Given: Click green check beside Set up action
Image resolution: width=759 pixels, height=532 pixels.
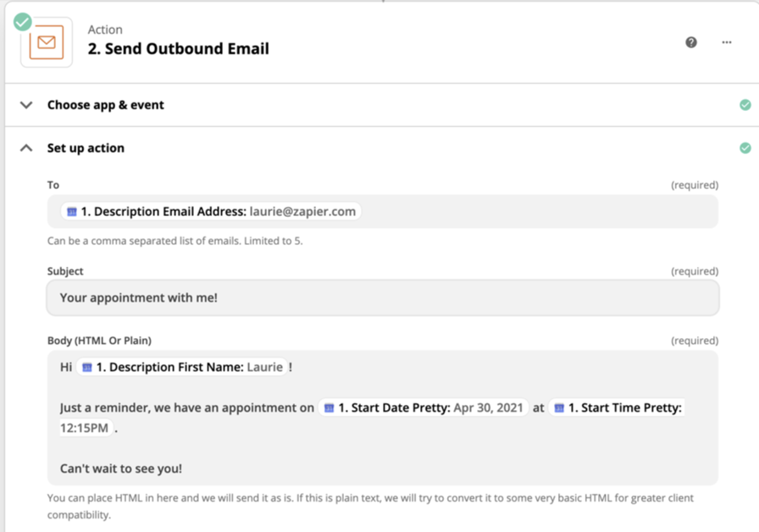Looking at the screenshot, I should 745,148.
